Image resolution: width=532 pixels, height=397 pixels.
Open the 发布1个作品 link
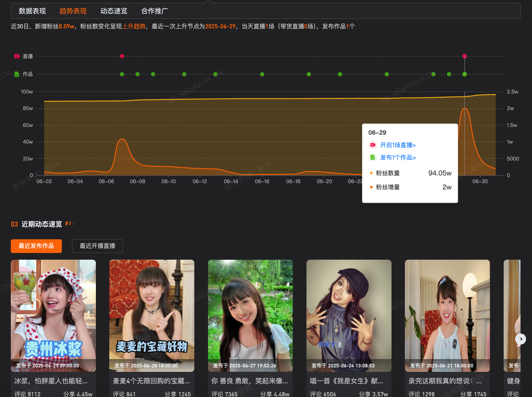(398, 157)
